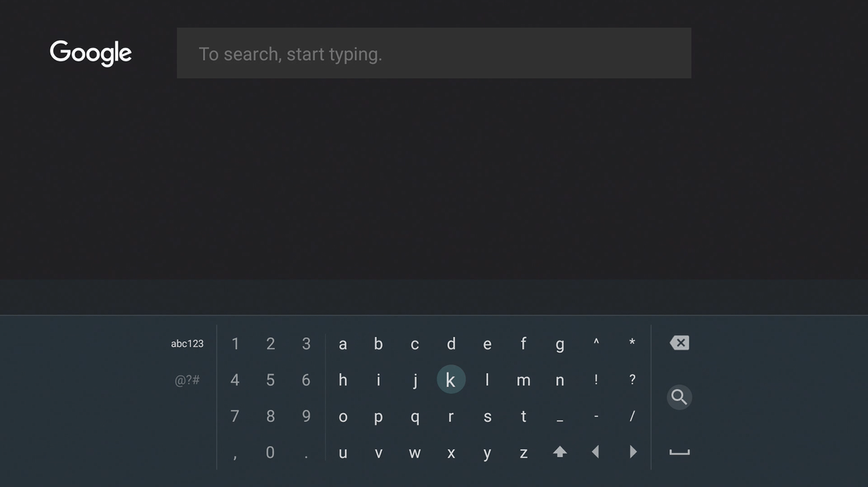
Task: Click the search magnifier icon
Action: pos(679,395)
